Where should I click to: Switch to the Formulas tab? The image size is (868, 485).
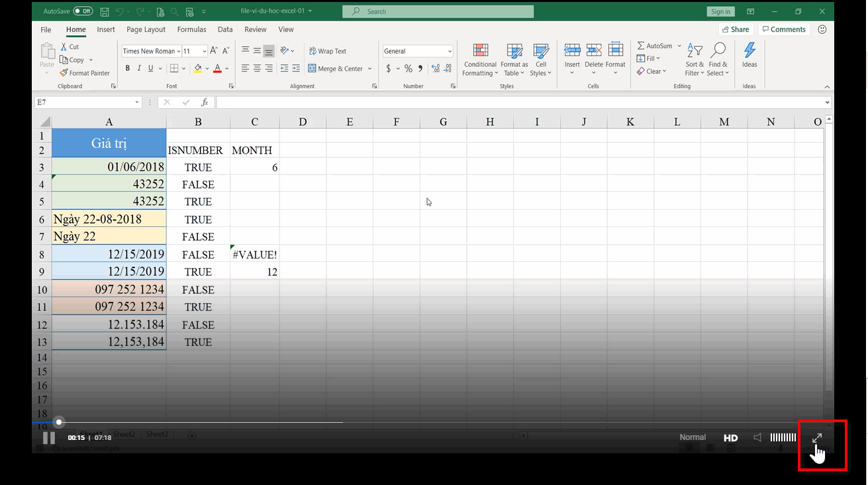(x=191, y=30)
